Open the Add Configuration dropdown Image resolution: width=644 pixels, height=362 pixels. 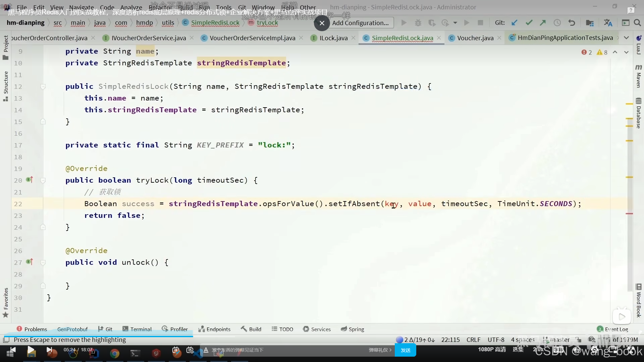point(360,23)
